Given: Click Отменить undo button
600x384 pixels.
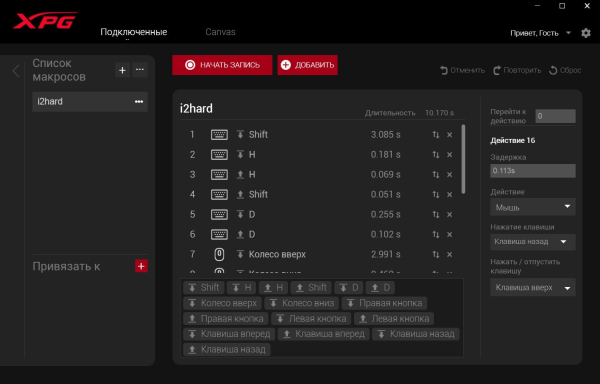Looking at the screenshot, I should [x=463, y=70].
